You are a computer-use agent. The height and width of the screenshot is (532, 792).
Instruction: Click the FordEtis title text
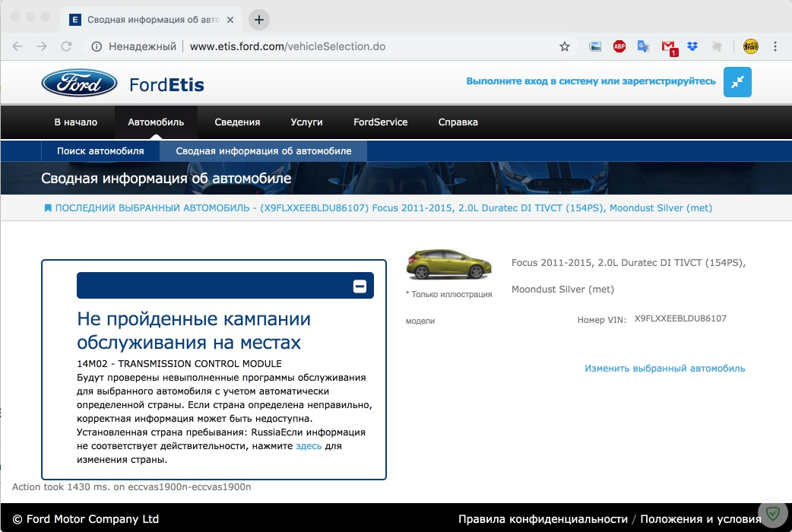166,85
